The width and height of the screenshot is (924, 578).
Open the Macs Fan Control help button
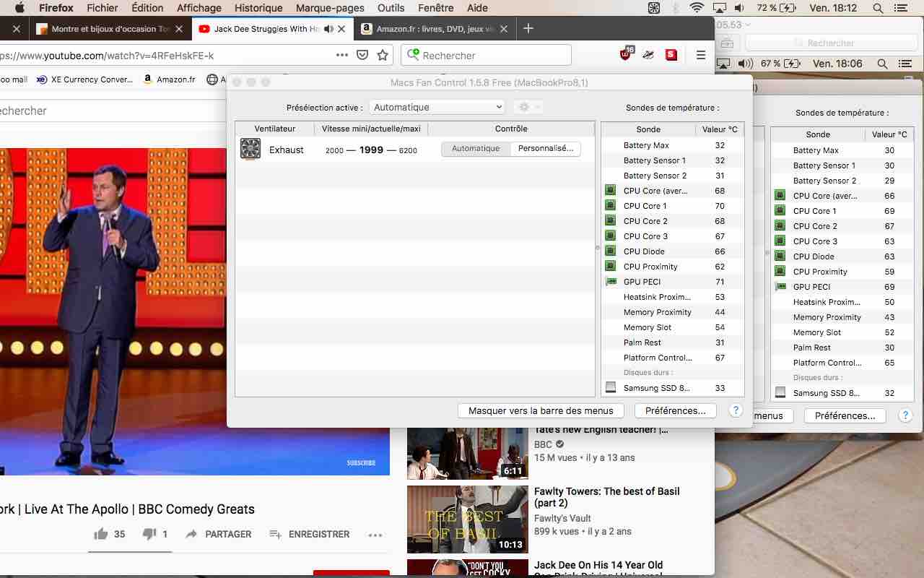pos(736,410)
